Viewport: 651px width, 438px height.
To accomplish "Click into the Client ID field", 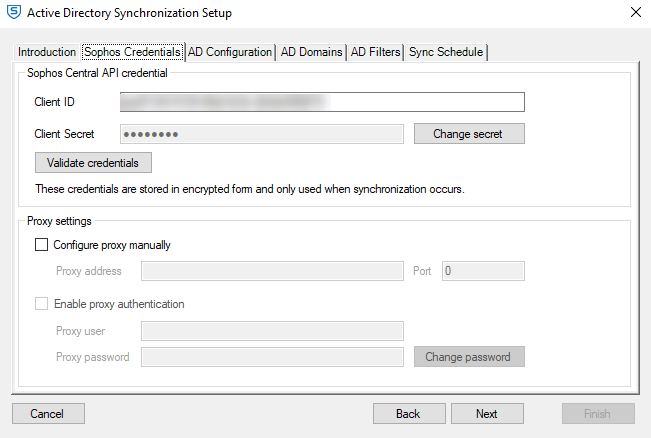I will point(322,102).
